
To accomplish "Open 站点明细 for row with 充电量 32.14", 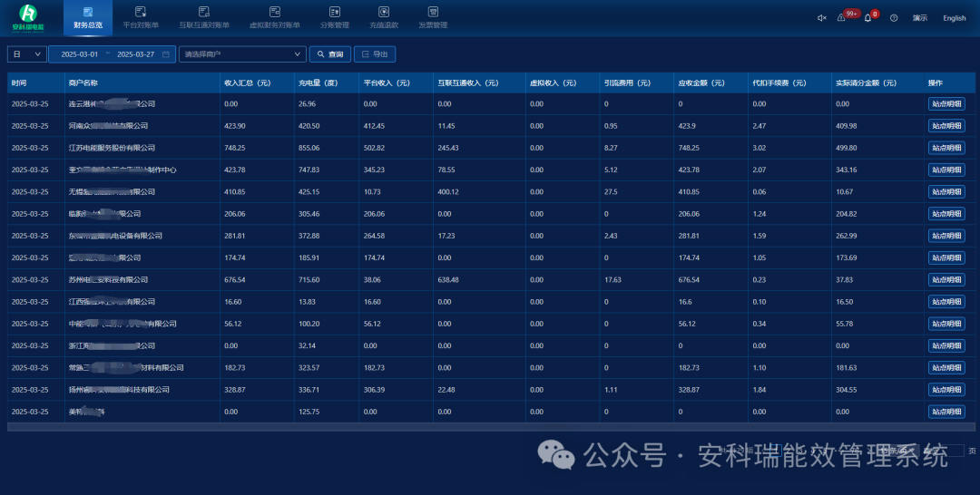I will [x=946, y=345].
